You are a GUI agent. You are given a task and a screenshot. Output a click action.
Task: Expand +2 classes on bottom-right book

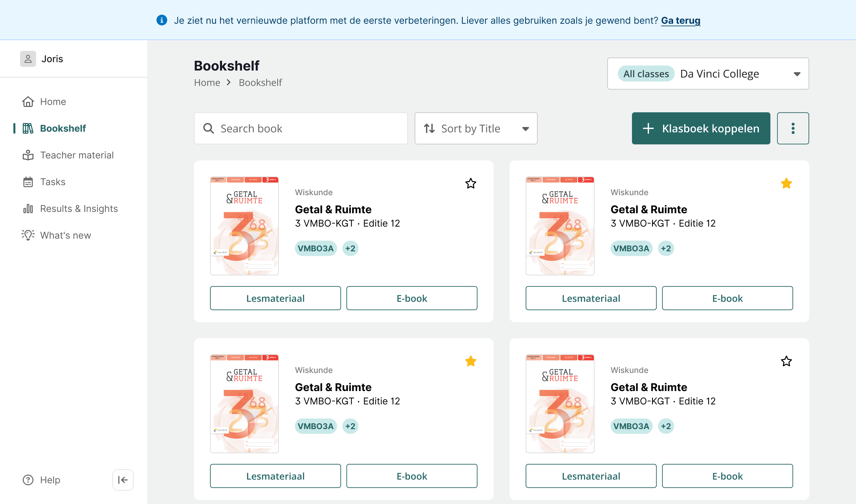point(666,426)
